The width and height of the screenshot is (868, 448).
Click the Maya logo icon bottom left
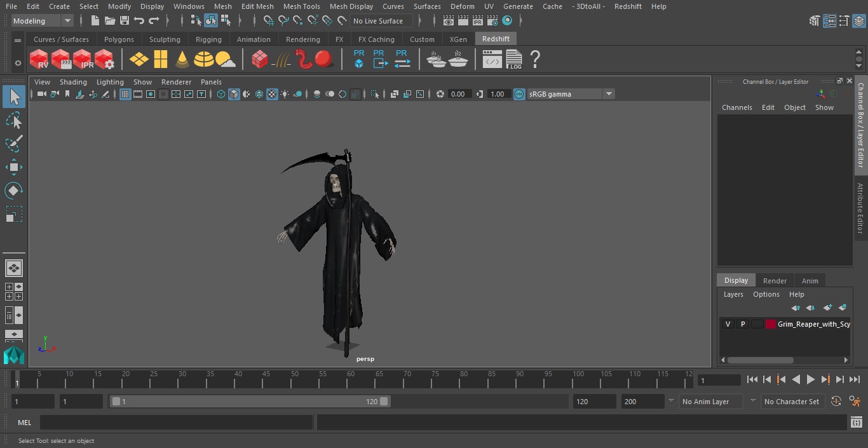[x=13, y=355]
